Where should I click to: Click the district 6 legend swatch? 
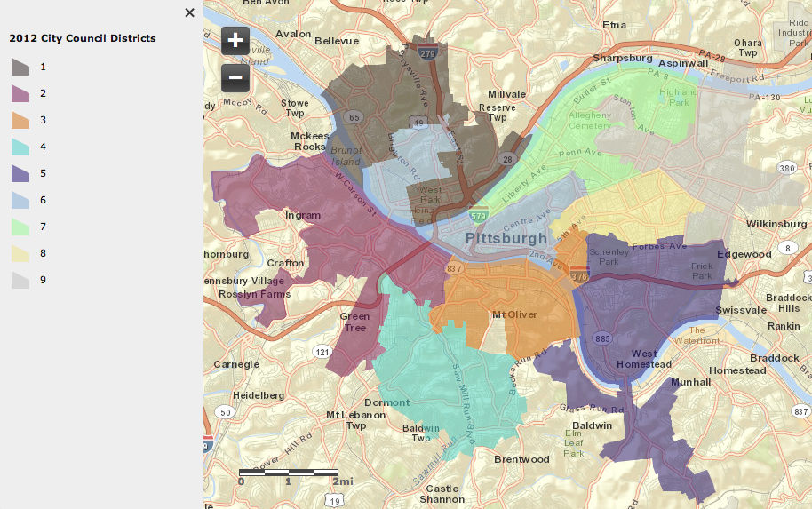point(20,200)
